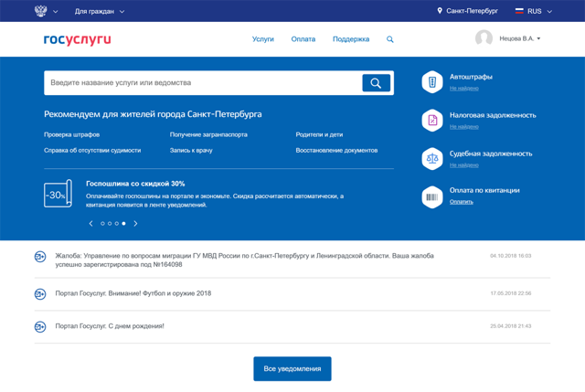Click the header magnifier search icon

tap(390, 39)
